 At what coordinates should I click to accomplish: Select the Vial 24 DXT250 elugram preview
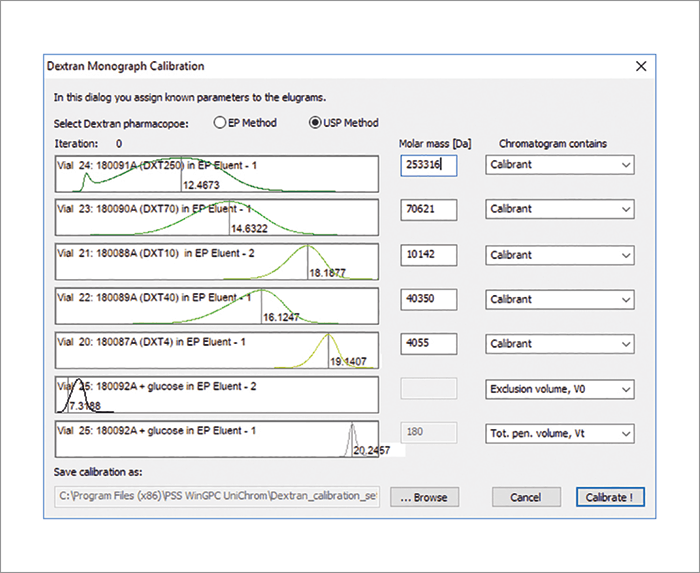(217, 174)
